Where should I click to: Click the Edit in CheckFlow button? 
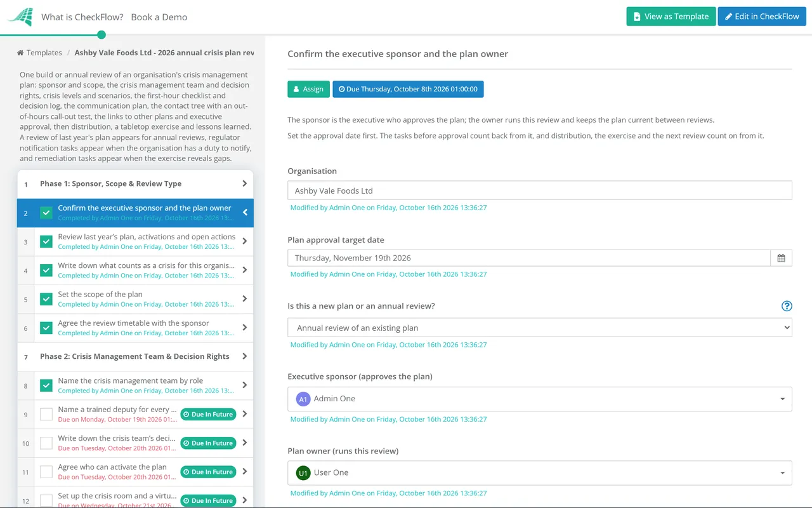click(x=762, y=17)
